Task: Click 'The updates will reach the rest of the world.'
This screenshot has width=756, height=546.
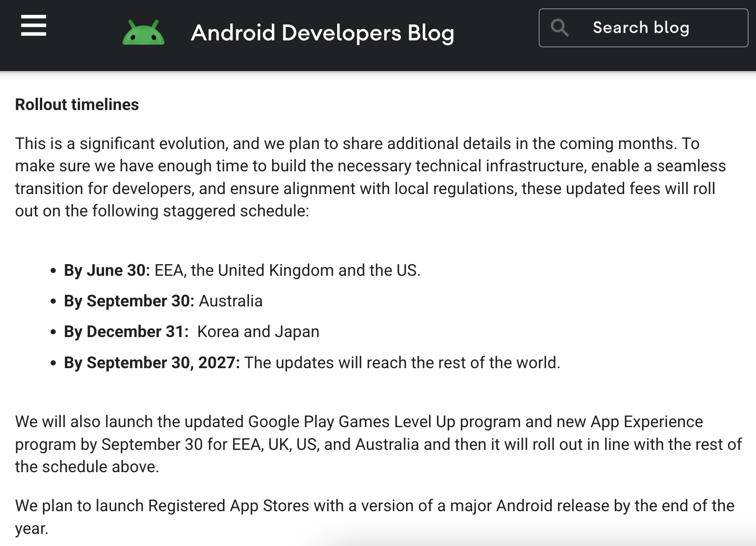Action: pyautogui.click(x=402, y=363)
